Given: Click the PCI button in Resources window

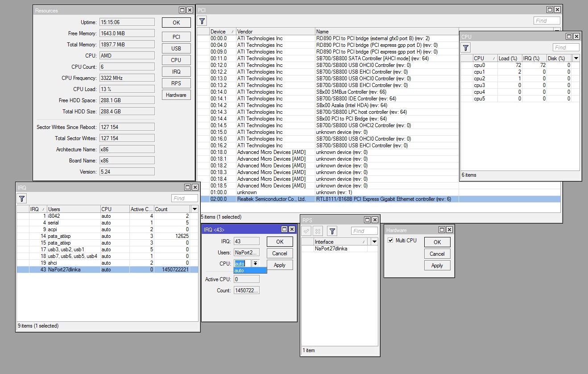Looking at the screenshot, I should 176,37.
